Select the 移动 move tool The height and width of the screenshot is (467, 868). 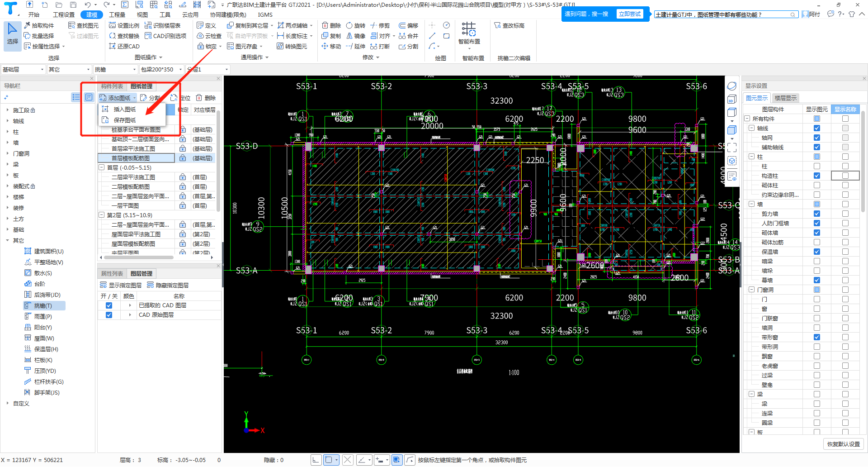pyautogui.click(x=331, y=46)
